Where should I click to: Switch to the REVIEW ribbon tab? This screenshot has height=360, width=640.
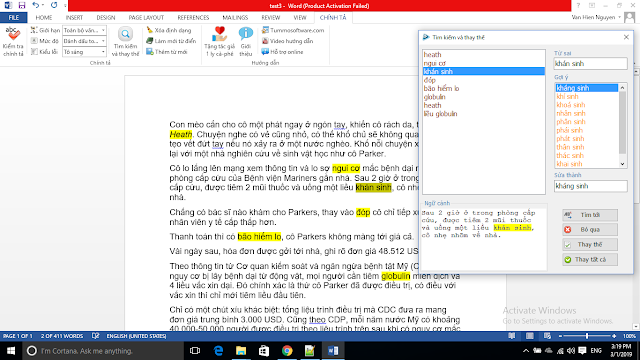[x=271, y=18]
